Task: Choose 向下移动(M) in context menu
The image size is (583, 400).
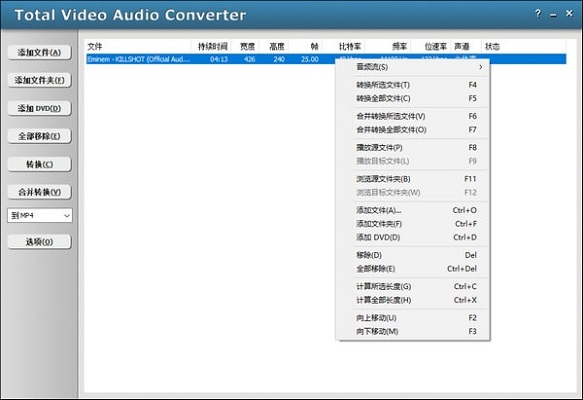Action: click(x=413, y=331)
